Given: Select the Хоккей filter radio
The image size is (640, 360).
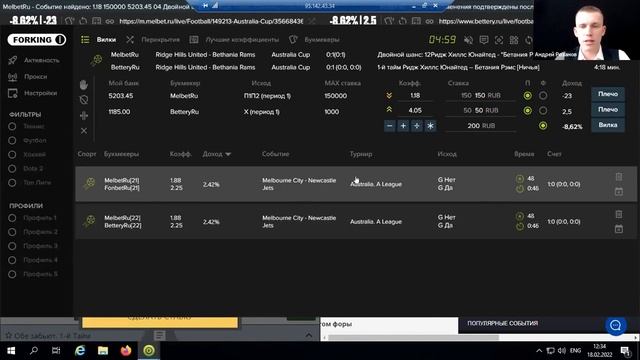Looking at the screenshot, I should [x=12, y=155].
